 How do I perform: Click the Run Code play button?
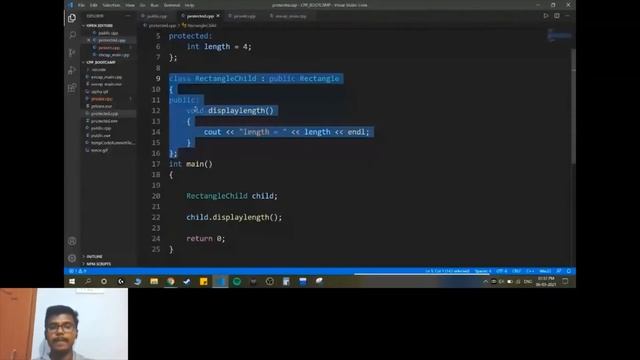[x=546, y=16]
